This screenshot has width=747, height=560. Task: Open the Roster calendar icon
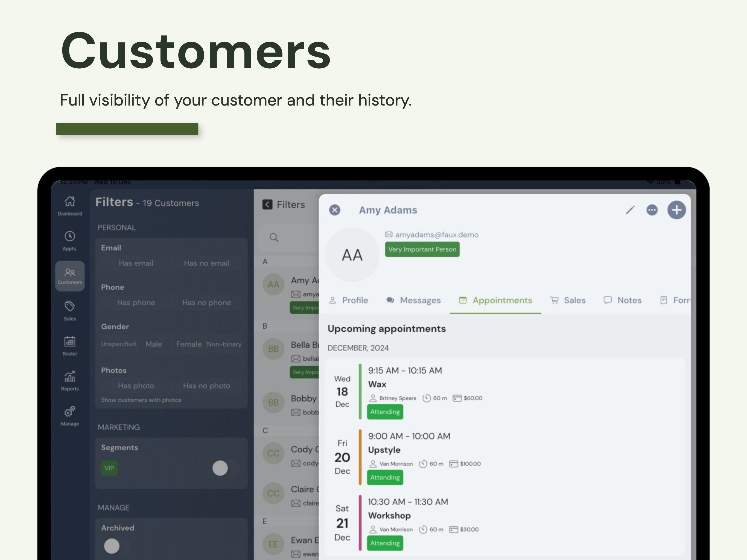point(70,342)
